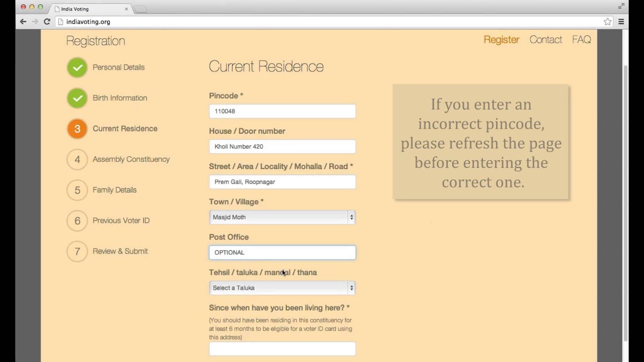Click step 4 circle icon

click(77, 159)
